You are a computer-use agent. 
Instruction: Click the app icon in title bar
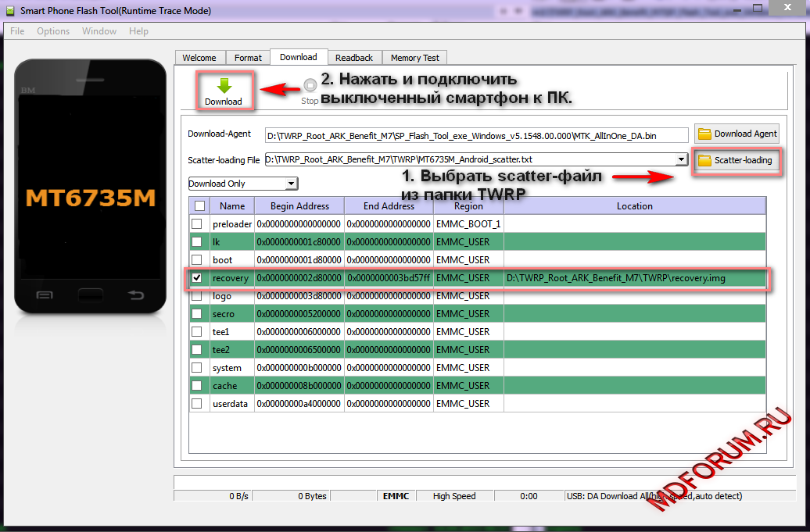click(10, 12)
